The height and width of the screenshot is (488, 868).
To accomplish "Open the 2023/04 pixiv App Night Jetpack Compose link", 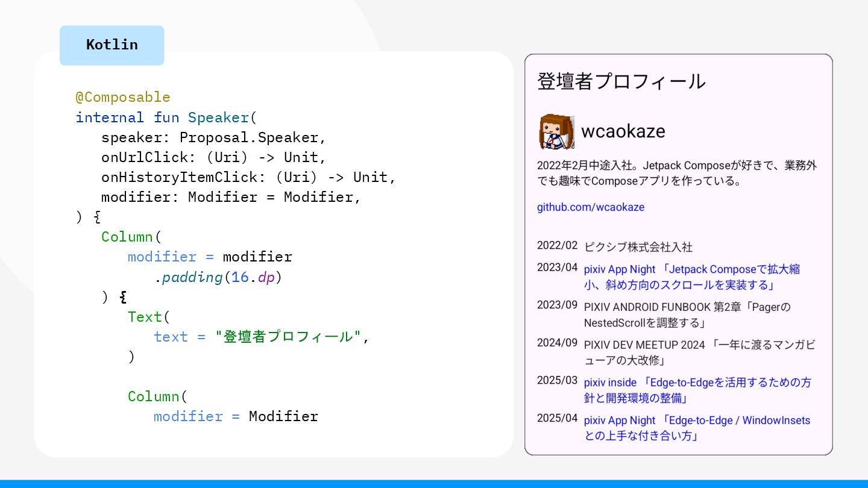I will pyautogui.click(x=692, y=277).
